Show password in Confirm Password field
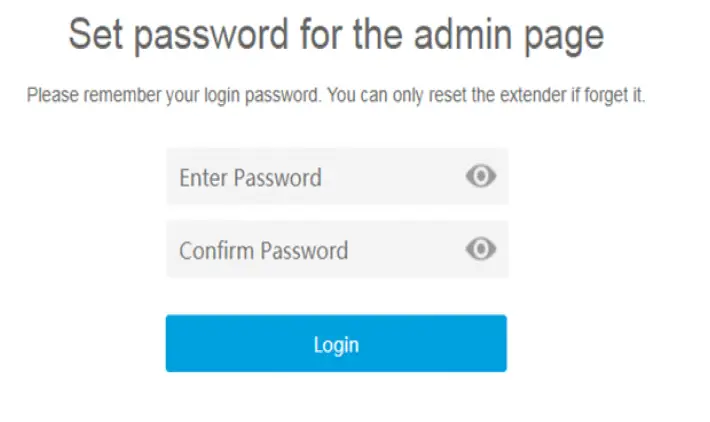 click(x=481, y=249)
